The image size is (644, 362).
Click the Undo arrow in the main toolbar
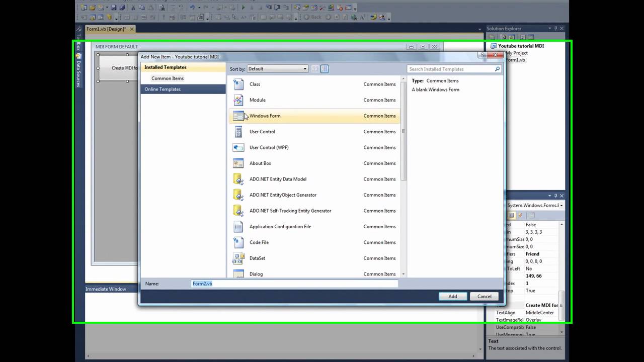pyautogui.click(x=192, y=8)
